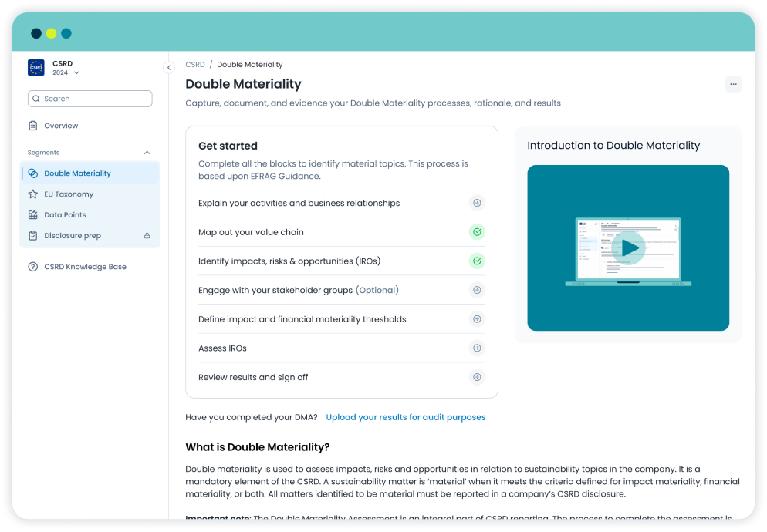Click the 'Assess IROs' step text
767x532 pixels.
(222, 348)
